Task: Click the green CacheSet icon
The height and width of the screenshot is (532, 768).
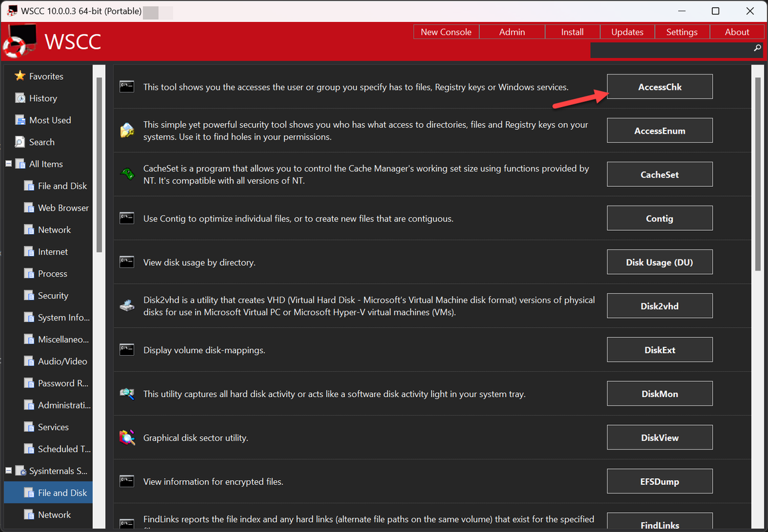Action: point(127,174)
